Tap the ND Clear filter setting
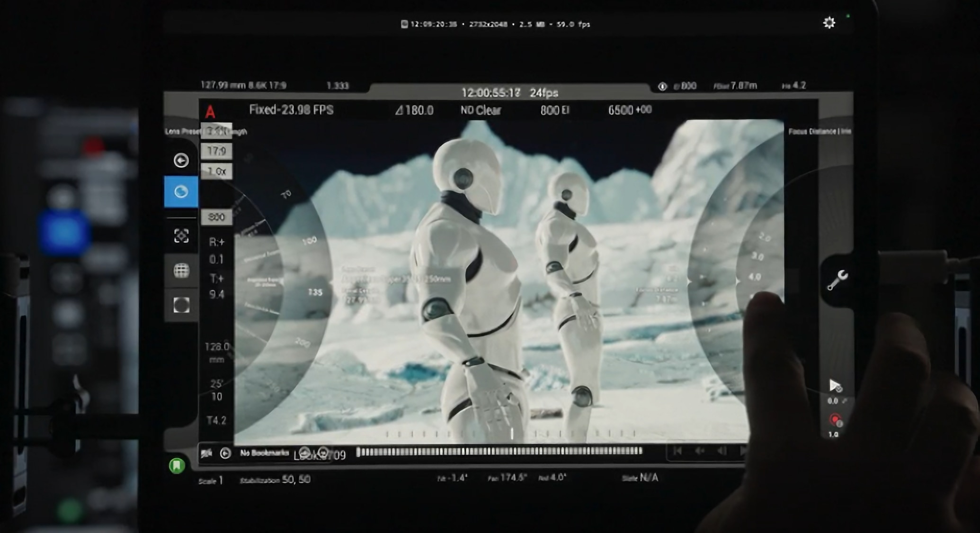This screenshot has width=980, height=533. [x=481, y=110]
